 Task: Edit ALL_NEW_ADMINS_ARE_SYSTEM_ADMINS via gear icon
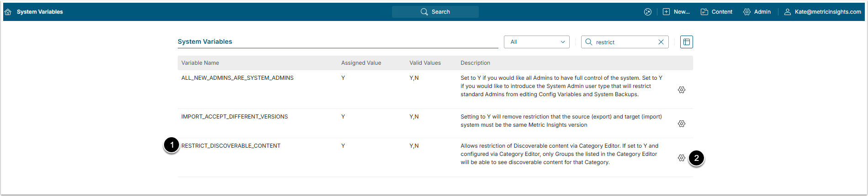click(682, 90)
